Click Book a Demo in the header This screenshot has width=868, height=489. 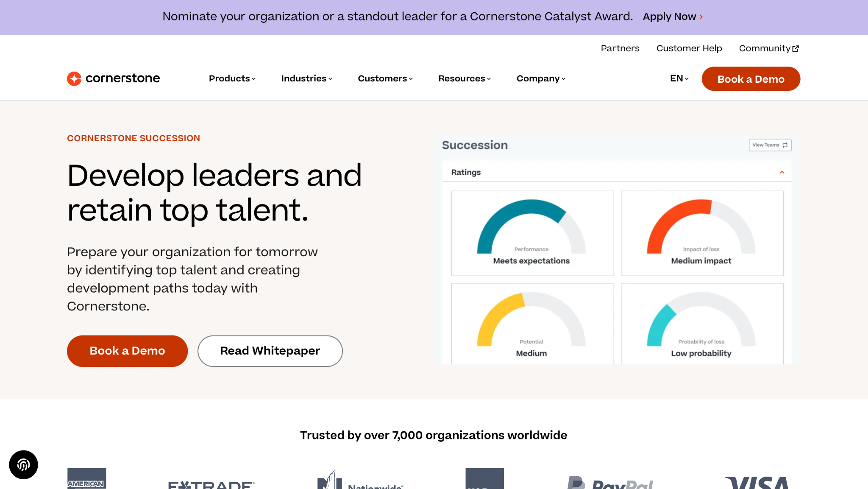tap(751, 79)
